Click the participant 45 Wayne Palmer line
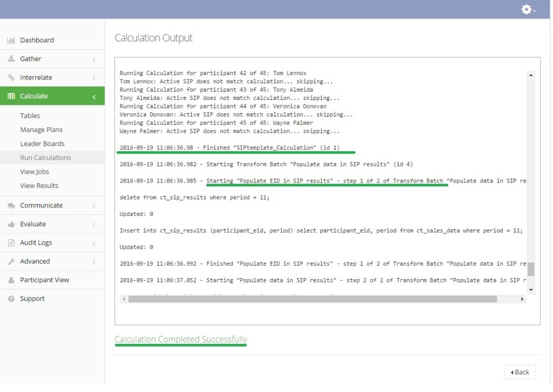This screenshot has width=553, height=392. coord(216,123)
